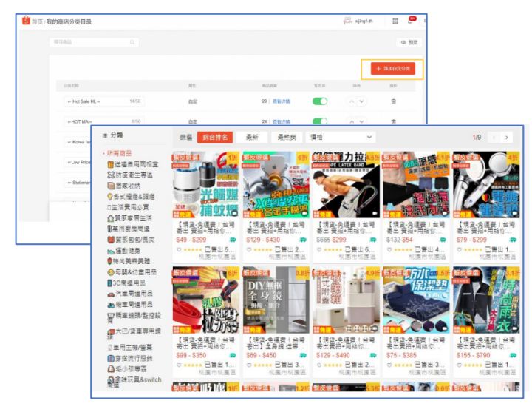Select 居家收納 category in sidebar

(124, 186)
